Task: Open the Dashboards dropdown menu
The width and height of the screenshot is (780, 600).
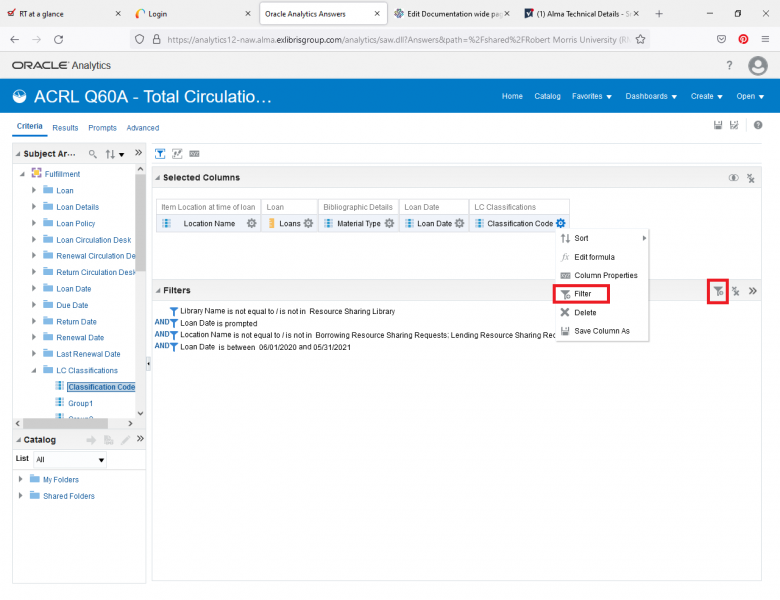Action: pos(651,97)
